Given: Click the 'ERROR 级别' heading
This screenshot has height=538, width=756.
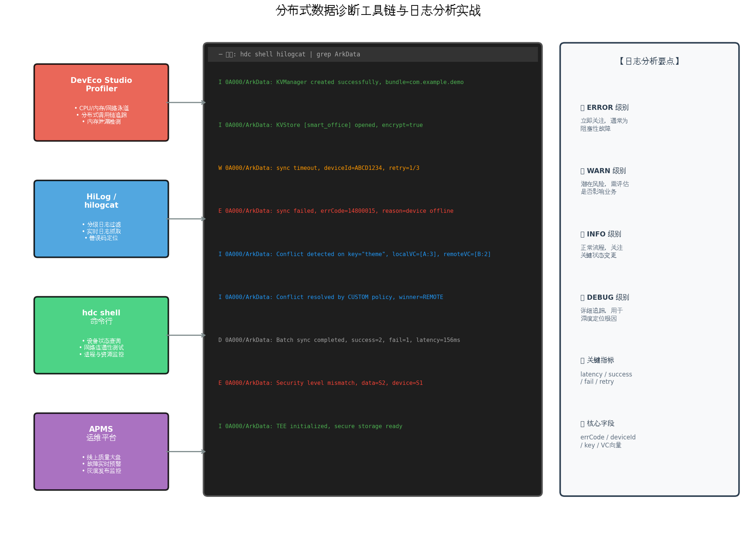Looking at the screenshot, I should 604,108.
